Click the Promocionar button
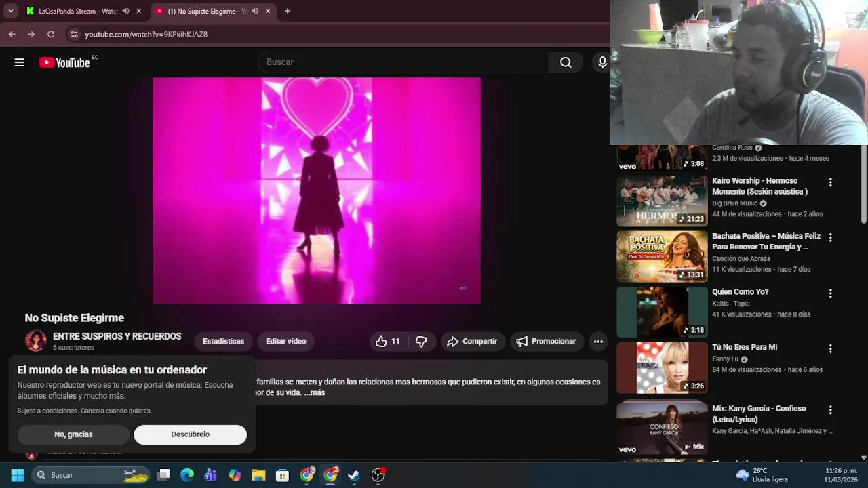Viewport: 868px width, 488px height. click(547, 342)
